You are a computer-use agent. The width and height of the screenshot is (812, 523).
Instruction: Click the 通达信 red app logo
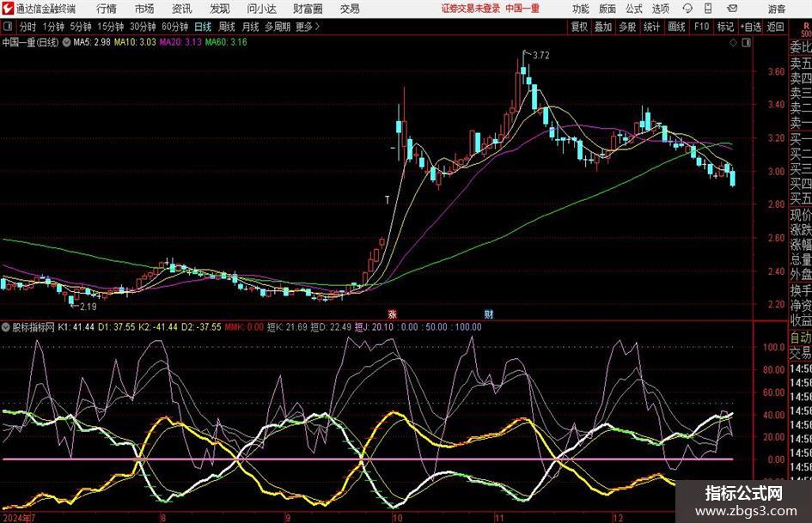click(x=7, y=9)
